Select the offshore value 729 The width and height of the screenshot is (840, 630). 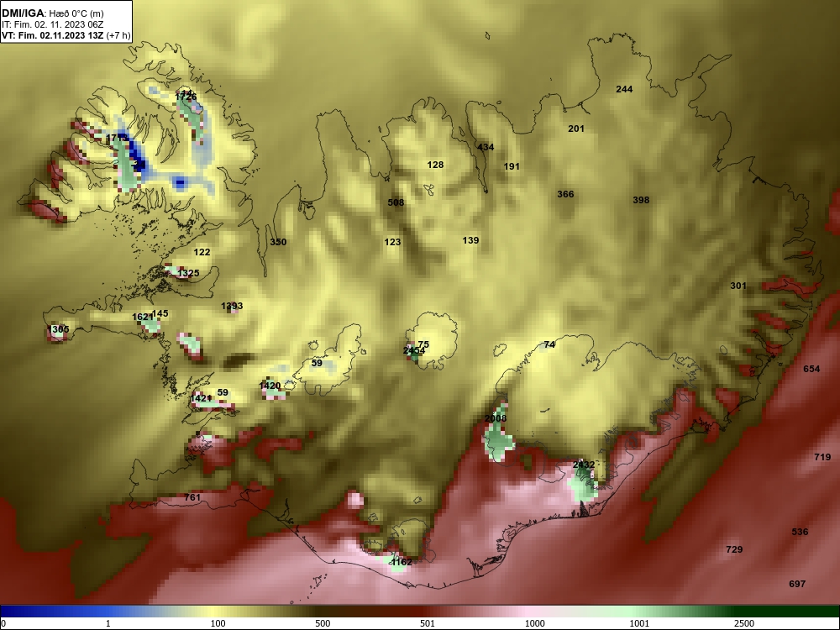pos(734,549)
